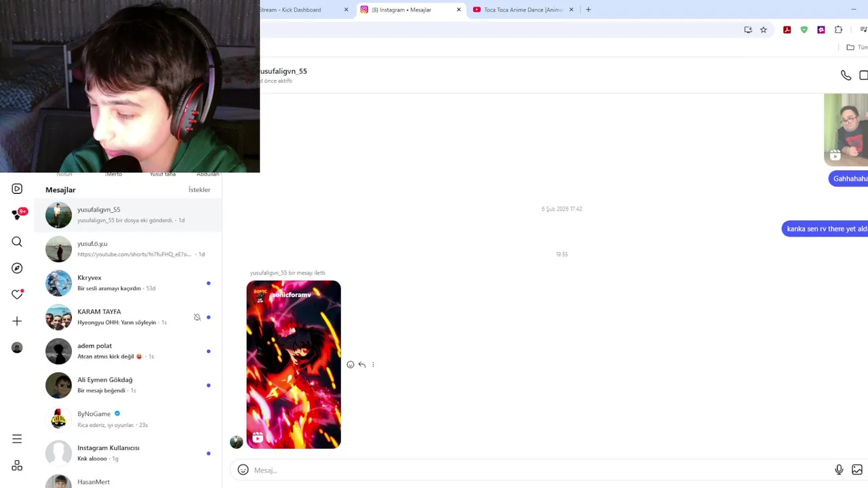The height and width of the screenshot is (488, 868).
Task: Close the Toca Toca YouTube tab
Action: [x=571, y=9]
